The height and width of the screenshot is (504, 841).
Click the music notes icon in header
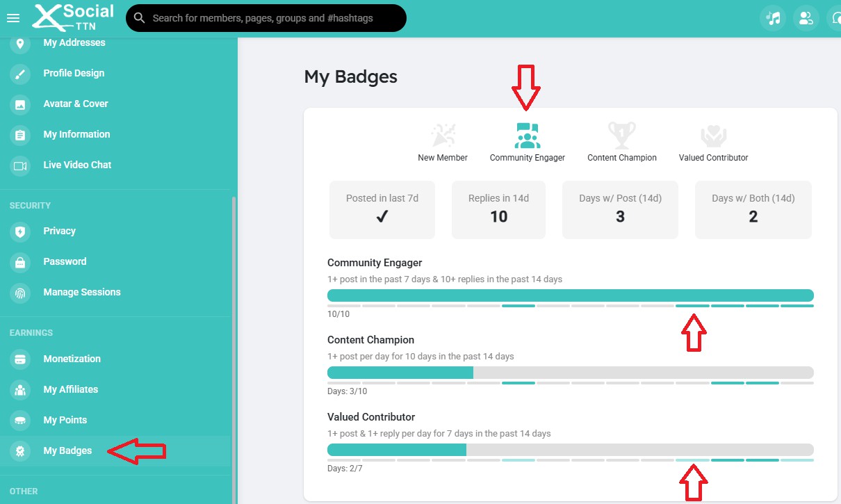[x=773, y=18]
